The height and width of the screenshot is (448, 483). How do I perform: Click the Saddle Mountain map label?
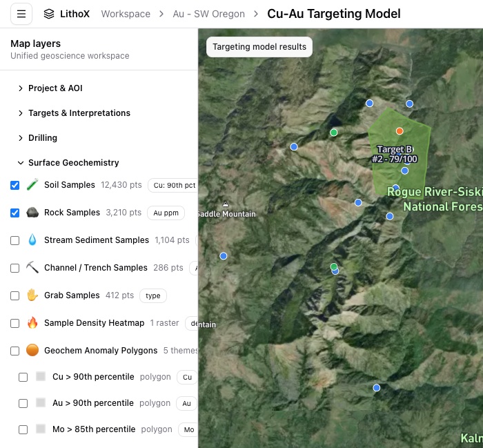(227, 214)
